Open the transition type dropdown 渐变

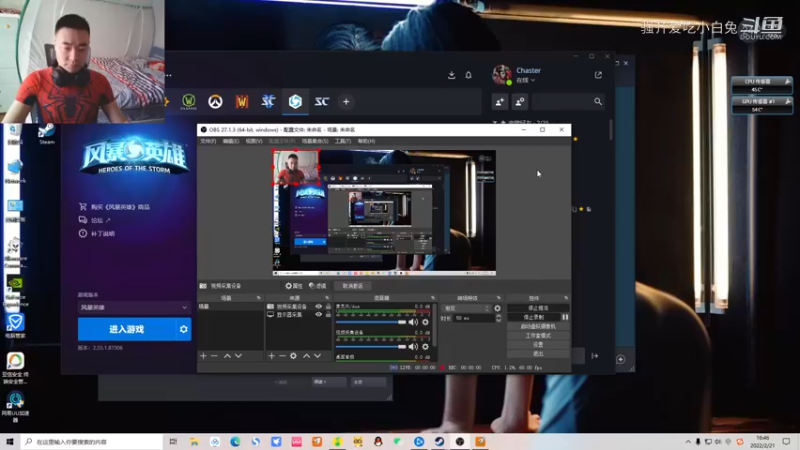[466, 308]
